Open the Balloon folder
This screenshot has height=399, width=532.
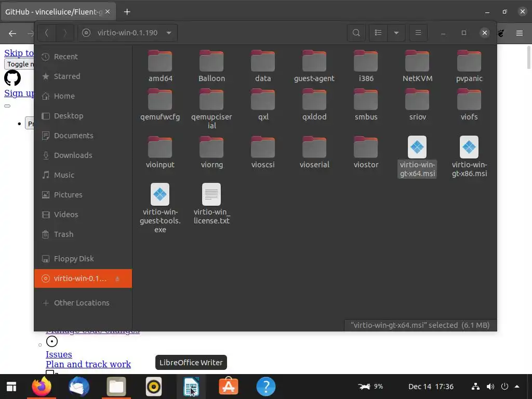[212, 66]
